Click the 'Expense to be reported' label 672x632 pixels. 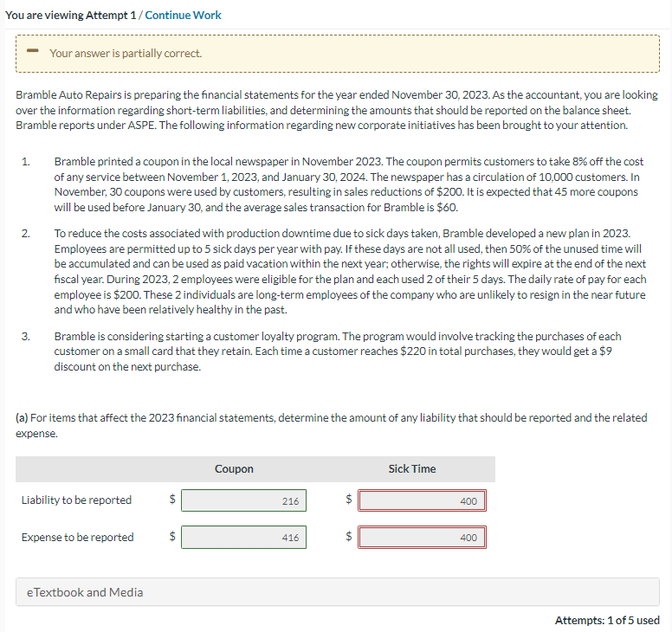(x=78, y=537)
